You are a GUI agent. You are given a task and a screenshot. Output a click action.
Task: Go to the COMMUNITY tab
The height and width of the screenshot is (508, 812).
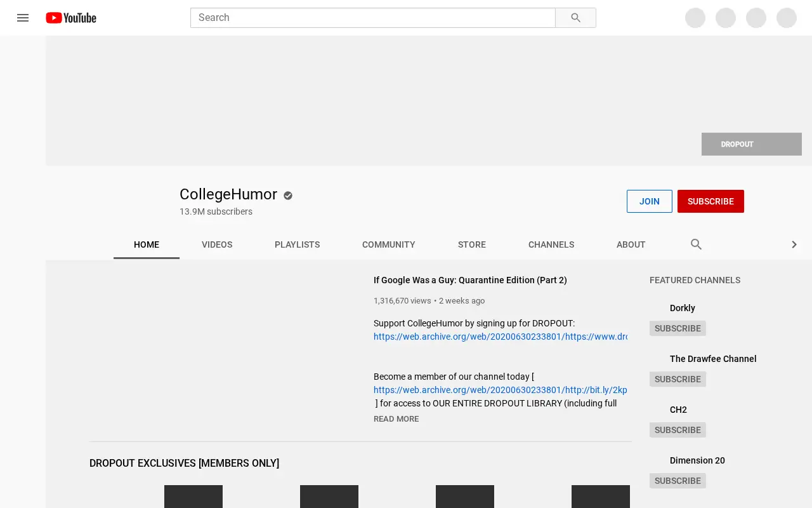(x=389, y=244)
